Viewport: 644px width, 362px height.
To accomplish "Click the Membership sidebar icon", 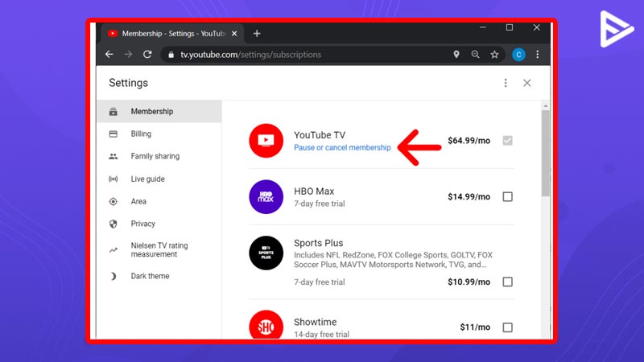I will coord(114,111).
